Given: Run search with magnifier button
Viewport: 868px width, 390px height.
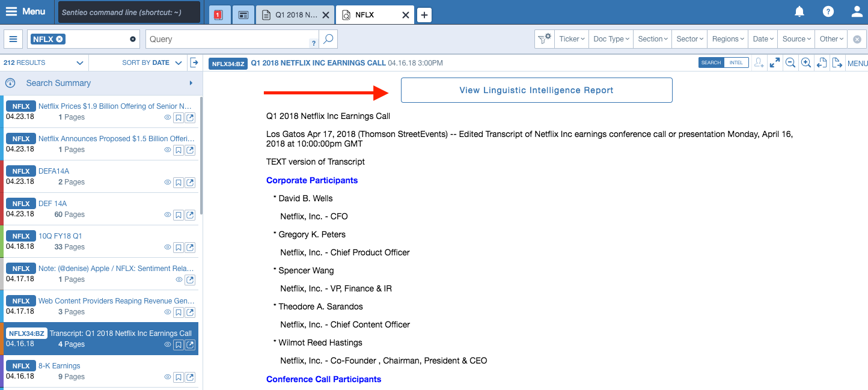Looking at the screenshot, I should click(328, 39).
